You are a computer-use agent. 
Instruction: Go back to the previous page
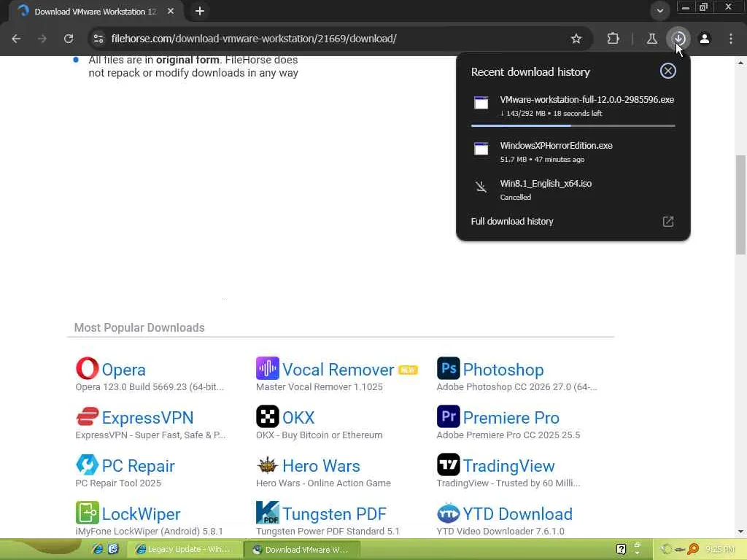(x=16, y=39)
